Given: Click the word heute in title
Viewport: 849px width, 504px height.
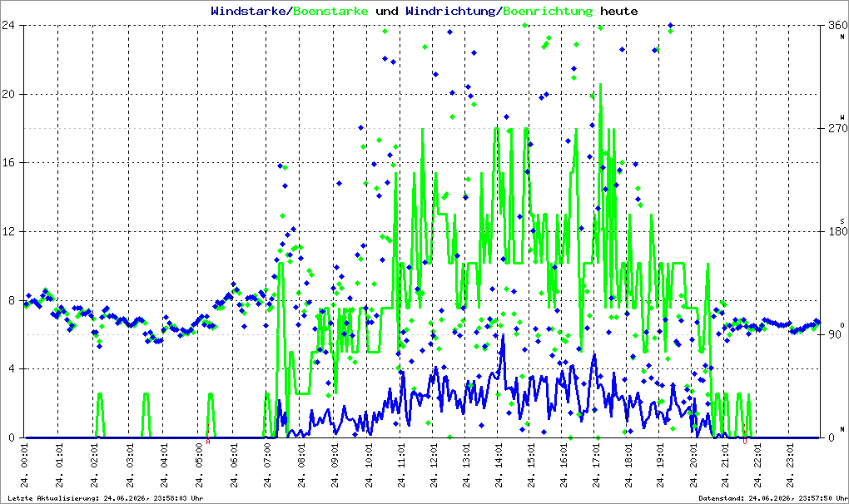Looking at the screenshot, I should point(619,11).
